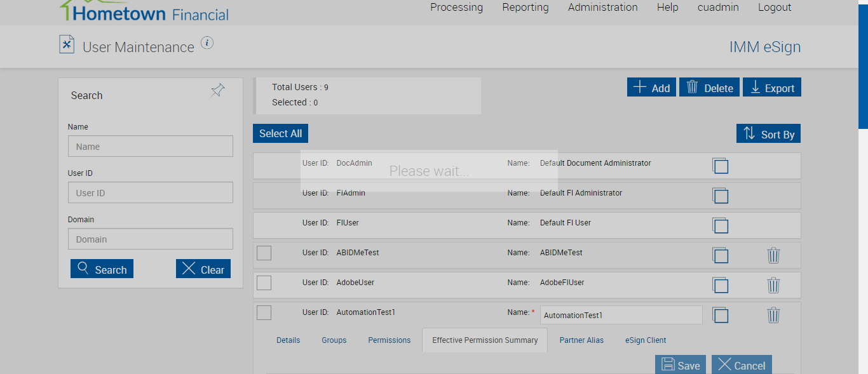Image resolution: width=868 pixels, height=374 pixels.
Task: Check the ABIDMeTest user checkbox
Action: [264, 253]
